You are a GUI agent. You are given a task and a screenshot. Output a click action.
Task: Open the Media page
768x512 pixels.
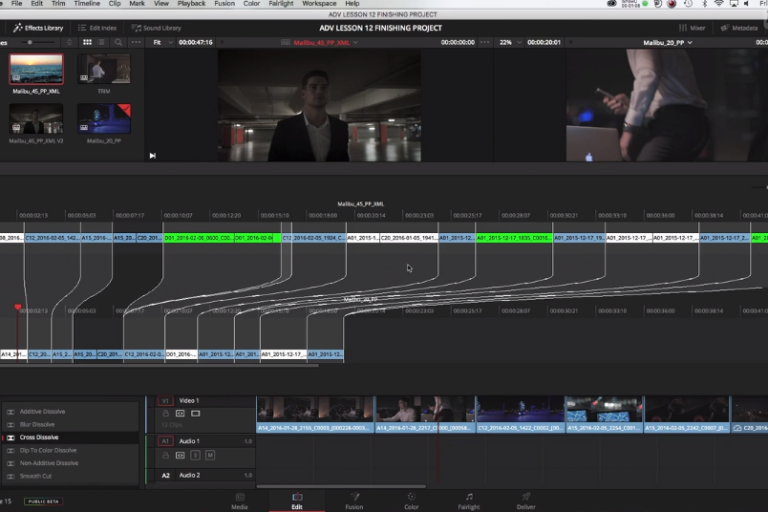pos(240,500)
